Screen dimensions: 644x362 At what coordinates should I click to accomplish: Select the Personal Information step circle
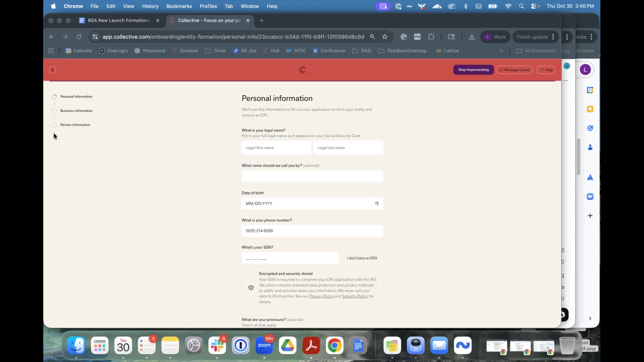coord(54,97)
